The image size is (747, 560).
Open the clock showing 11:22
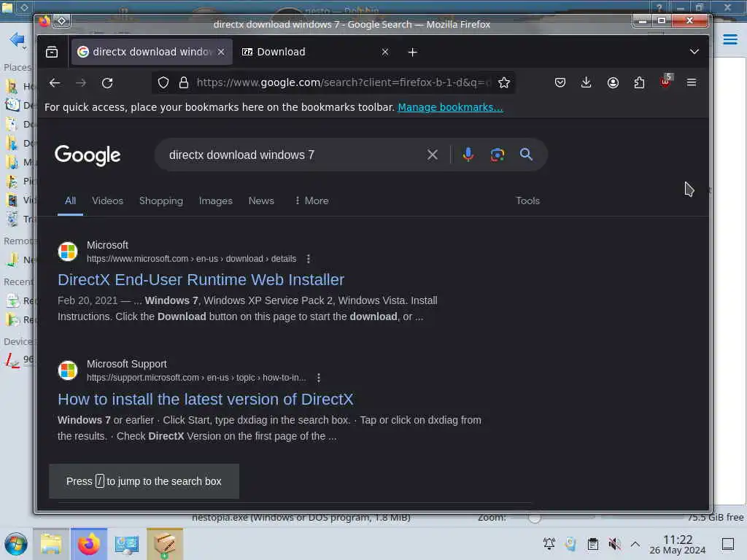click(x=678, y=544)
